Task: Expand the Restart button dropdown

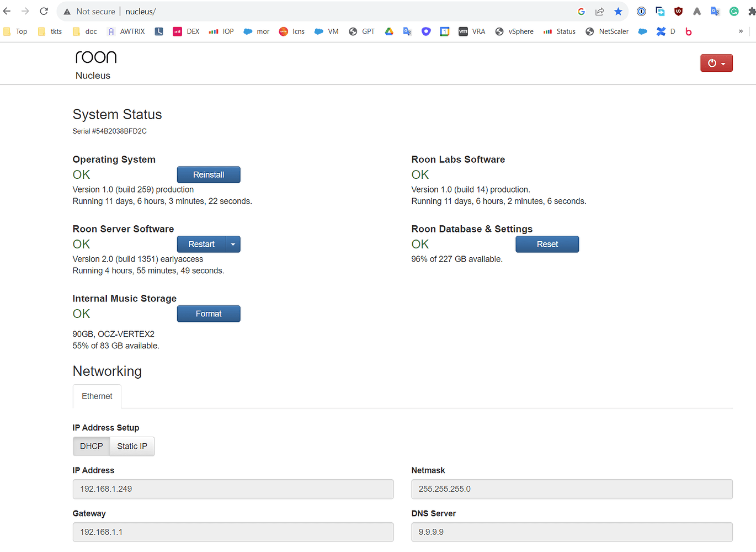Action: pos(233,244)
